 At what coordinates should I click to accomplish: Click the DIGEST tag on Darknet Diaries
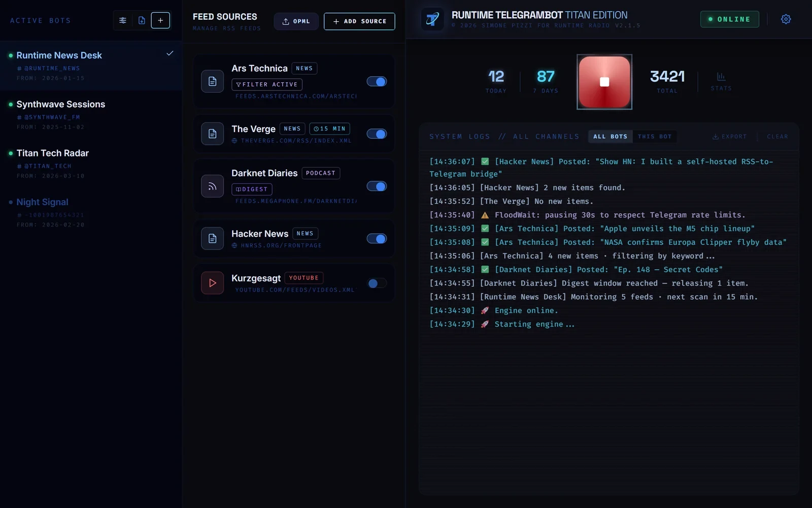tap(252, 189)
